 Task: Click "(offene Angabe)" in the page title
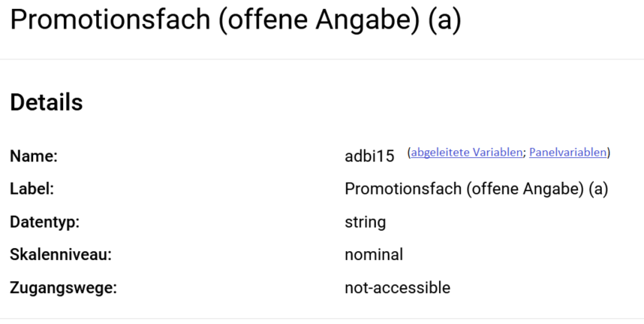pyautogui.click(x=319, y=20)
